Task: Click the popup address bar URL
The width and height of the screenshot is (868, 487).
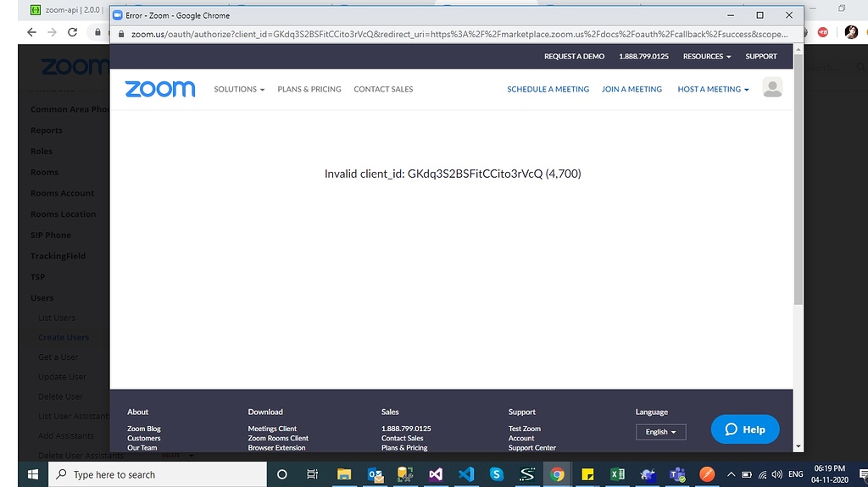Action: [x=459, y=34]
